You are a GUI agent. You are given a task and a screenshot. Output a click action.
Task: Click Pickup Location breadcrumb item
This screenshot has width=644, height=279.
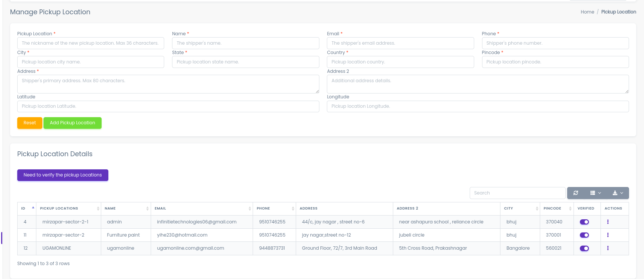(618, 12)
